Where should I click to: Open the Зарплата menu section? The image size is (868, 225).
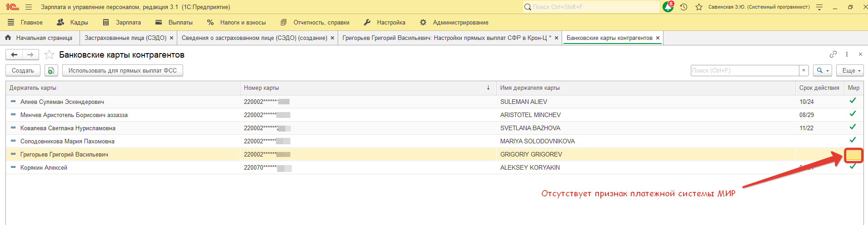click(122, 22)
